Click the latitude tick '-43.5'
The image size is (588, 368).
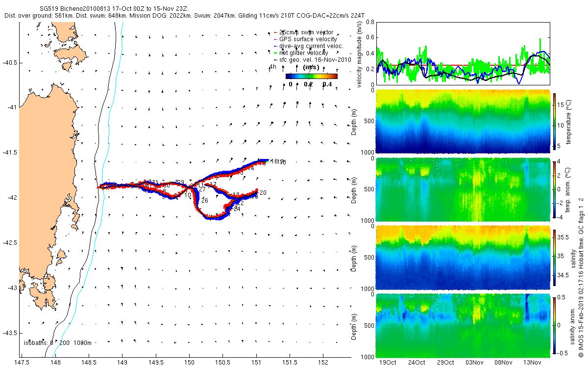10,333
